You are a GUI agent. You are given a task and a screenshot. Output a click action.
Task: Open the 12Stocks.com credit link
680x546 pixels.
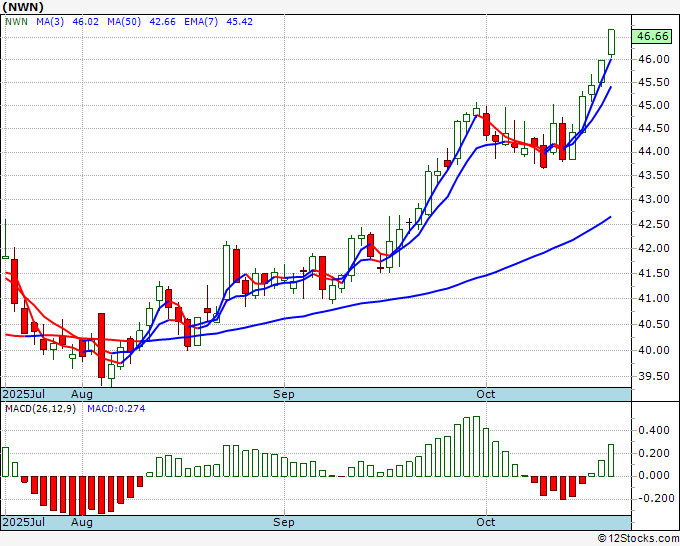pyautogui.click(x=638, y=539)
